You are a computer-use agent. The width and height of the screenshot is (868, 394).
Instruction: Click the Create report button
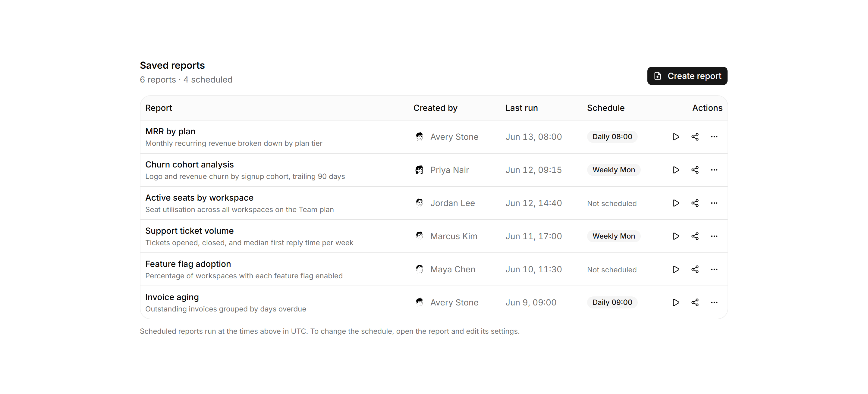tap(687, 76)
